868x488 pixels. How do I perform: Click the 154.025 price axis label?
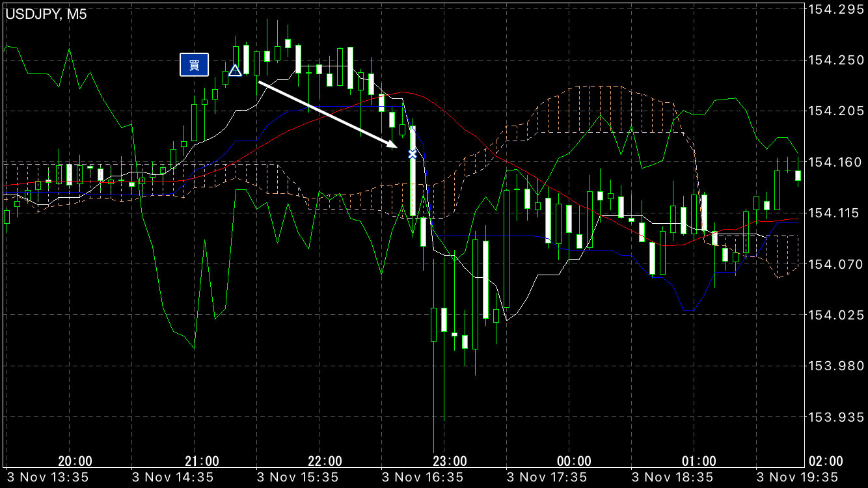point(834,315)
